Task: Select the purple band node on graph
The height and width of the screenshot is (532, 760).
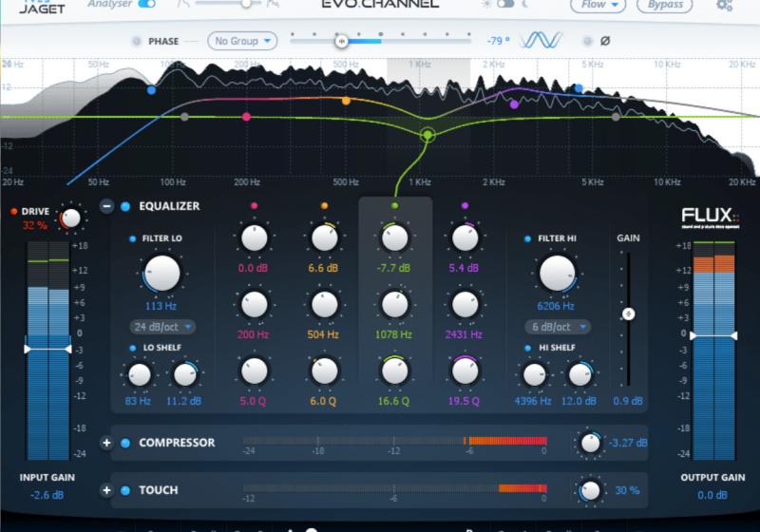Action: pos(514,104)
